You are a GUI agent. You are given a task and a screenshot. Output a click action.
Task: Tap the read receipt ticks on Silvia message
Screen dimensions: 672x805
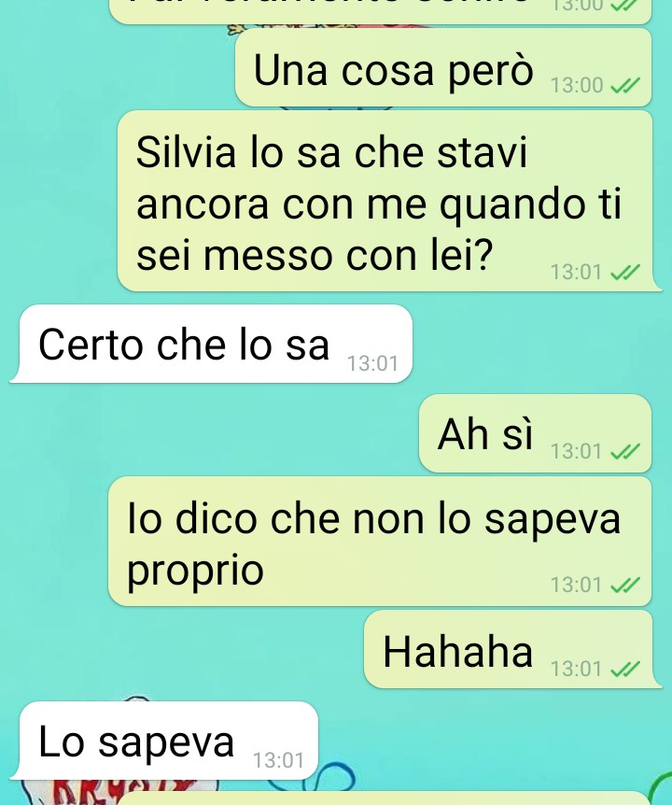[x=624, y=272]
